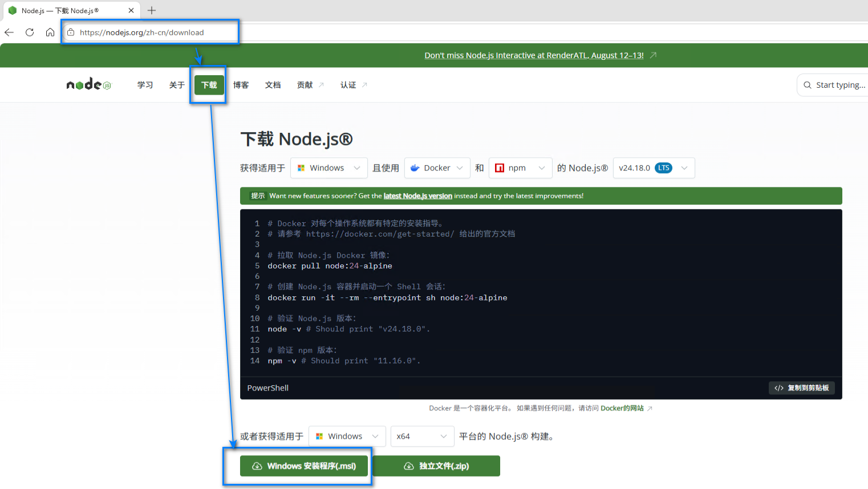Open a new browser tab
The height and width of the screenshot is (489, 868).
tap(152, 10)
